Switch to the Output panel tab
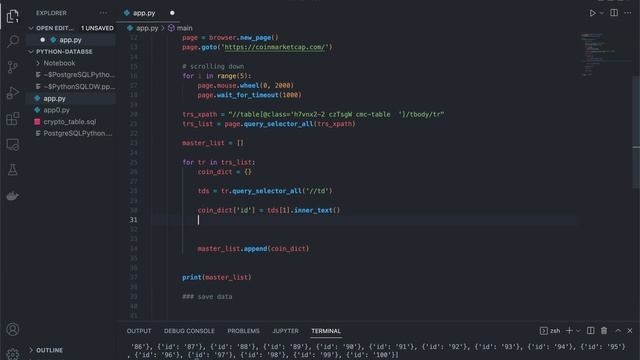Image resolution: width=640 pixels, height=360 pixels. point(139,331)
